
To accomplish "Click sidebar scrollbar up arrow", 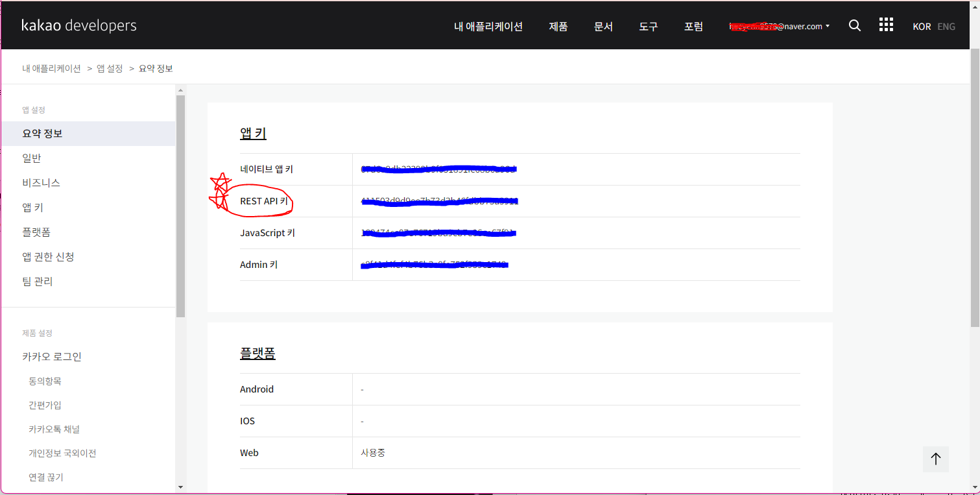I will tap(180, 90).
